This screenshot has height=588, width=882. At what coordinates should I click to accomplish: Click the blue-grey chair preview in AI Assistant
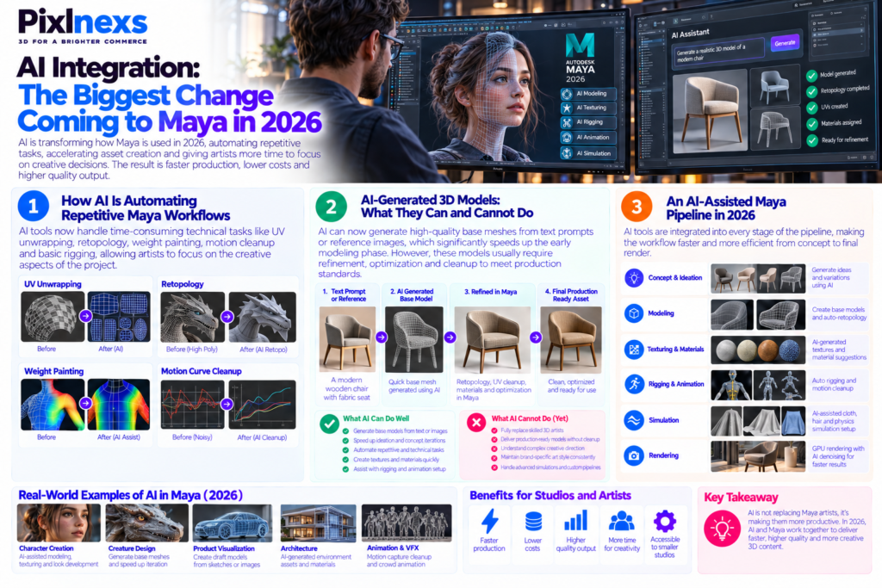click(775, 86)
